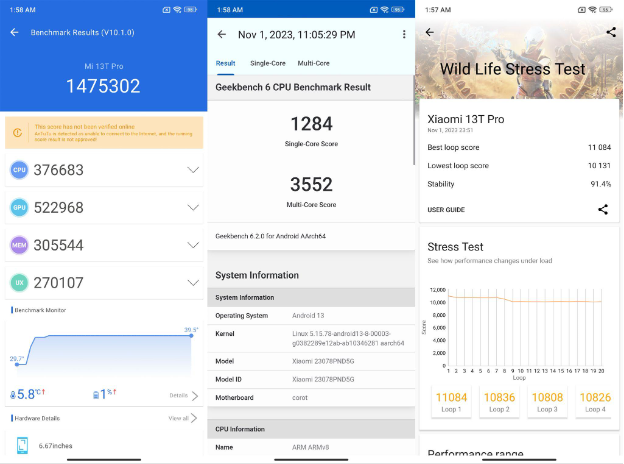Tap Wi-Fi status icon in AnTuTu status bar
624x464 pixels.
point(177,10)
